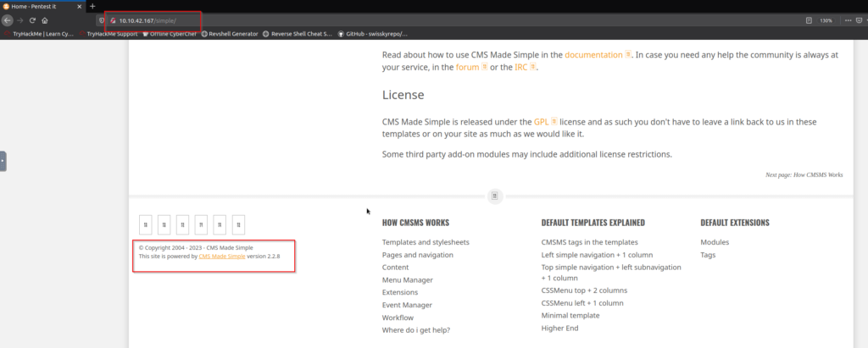The width and height of the screenshot is (868, 348).
Task: Open the documentation link
Action: (x=593, y=54)
